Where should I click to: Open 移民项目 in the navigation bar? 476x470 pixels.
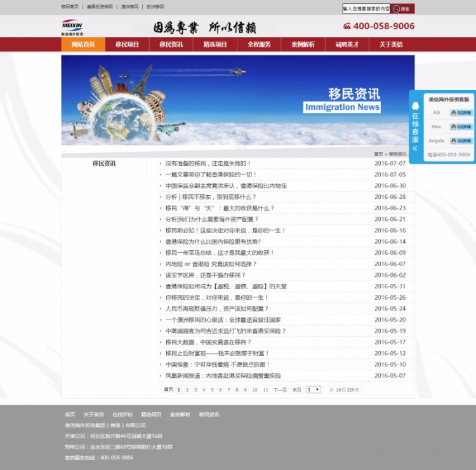(x=127, y=44)
